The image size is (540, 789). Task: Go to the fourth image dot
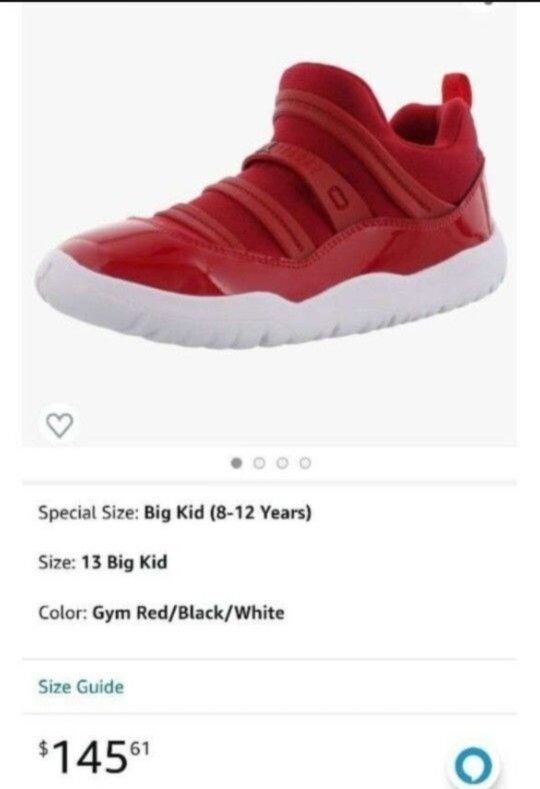(305, 462)
